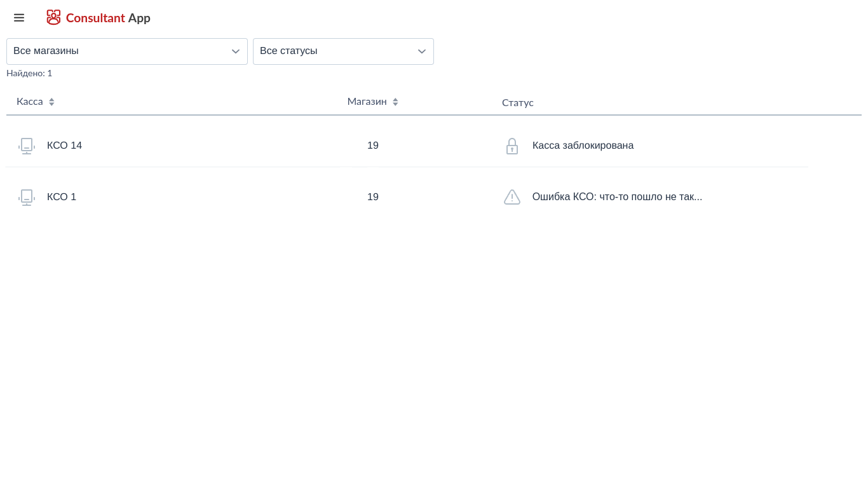The height and width of the screenshot is (488, 868).
Task: Click the Consultant App title text
Action: pos(108,18)
